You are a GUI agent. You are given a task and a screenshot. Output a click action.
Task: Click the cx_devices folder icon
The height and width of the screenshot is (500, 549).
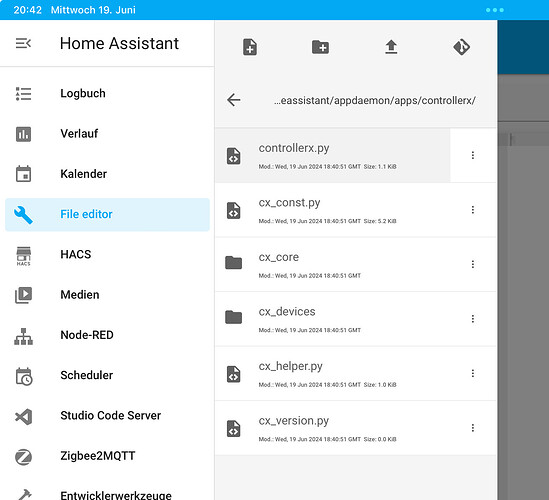[x=234, y=317]
